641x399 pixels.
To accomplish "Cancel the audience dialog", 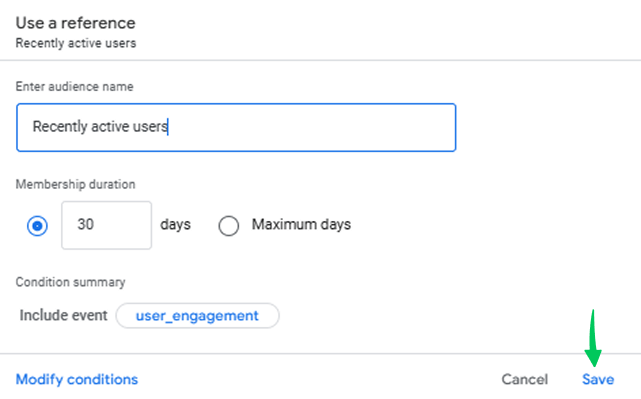I will [524, 379].
